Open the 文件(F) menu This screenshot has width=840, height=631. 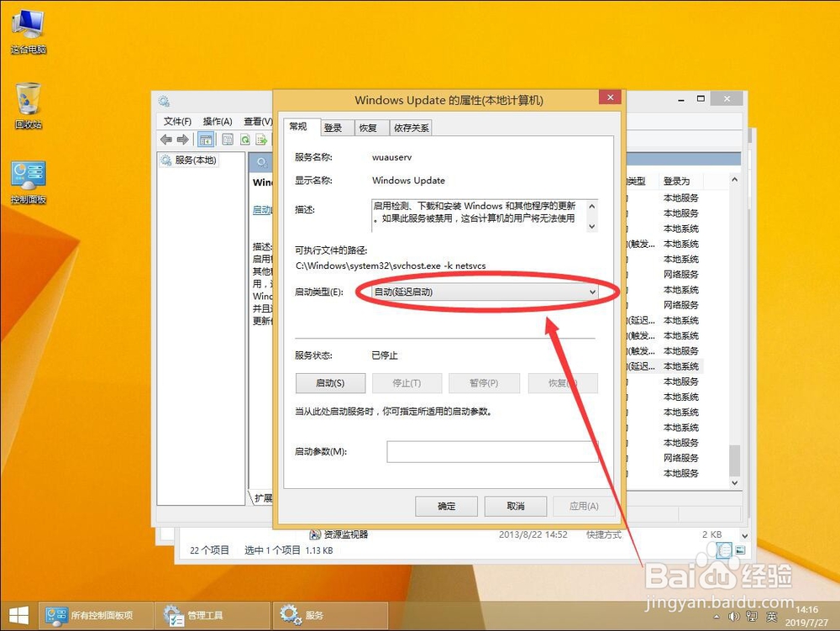click(x=177, y=122)
